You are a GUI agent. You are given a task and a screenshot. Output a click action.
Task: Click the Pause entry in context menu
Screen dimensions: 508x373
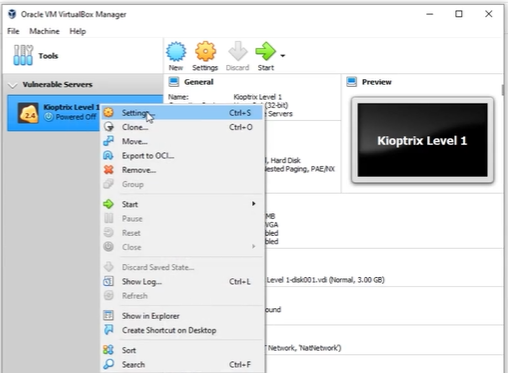(182, 219)
